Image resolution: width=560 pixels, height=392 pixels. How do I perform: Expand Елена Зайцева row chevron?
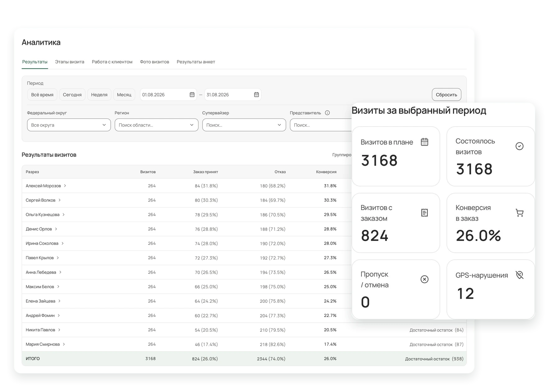pos(59,301)
